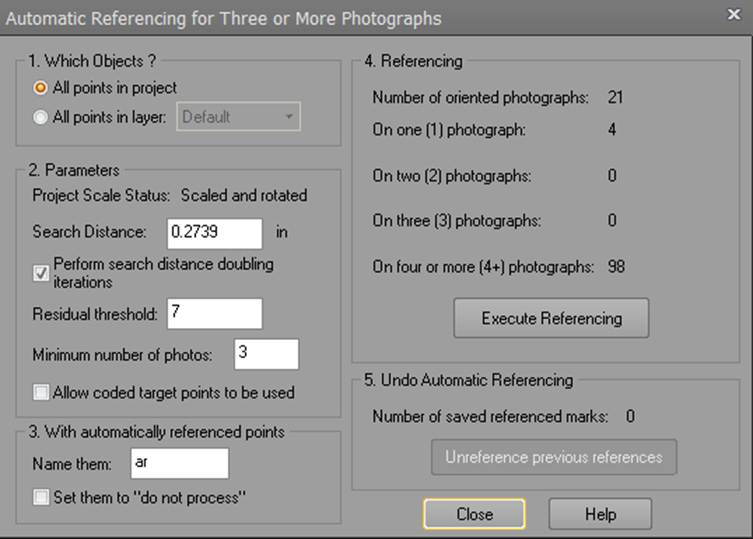The image size is (753, 539).
Task: Open Help for this dialog
Action: [600, 514]
